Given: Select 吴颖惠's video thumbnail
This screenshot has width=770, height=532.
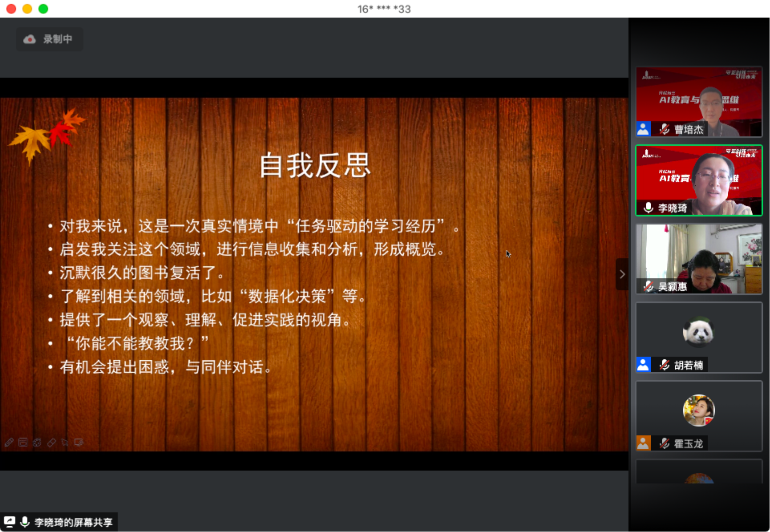Looking at the screenshot, I should (699, 258).
